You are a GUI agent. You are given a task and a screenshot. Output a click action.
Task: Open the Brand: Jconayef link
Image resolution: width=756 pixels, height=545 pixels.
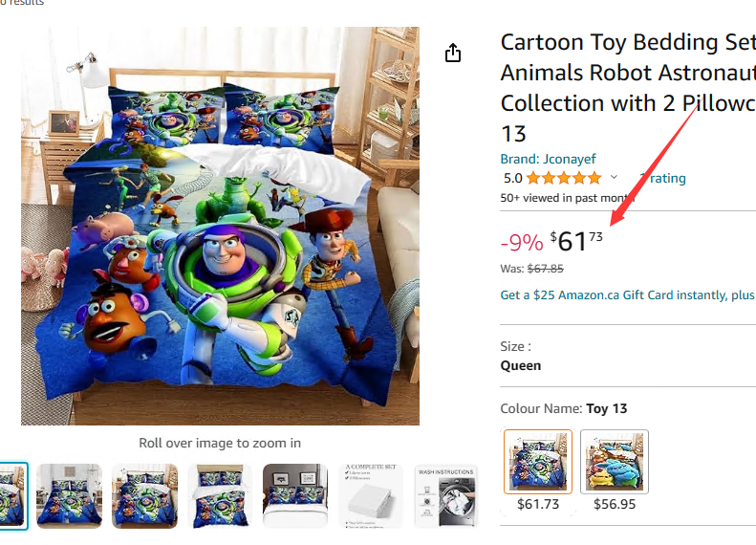point(548,159)
